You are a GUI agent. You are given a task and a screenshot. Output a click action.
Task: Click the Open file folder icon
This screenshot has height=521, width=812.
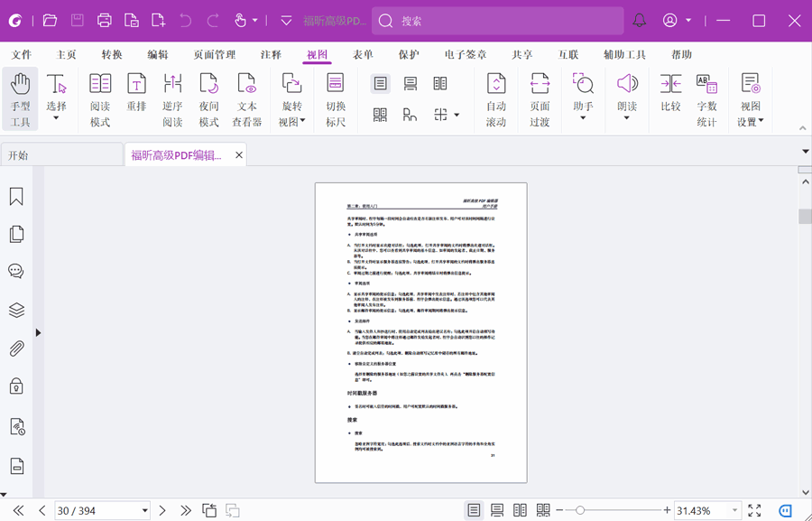[50, 21]
